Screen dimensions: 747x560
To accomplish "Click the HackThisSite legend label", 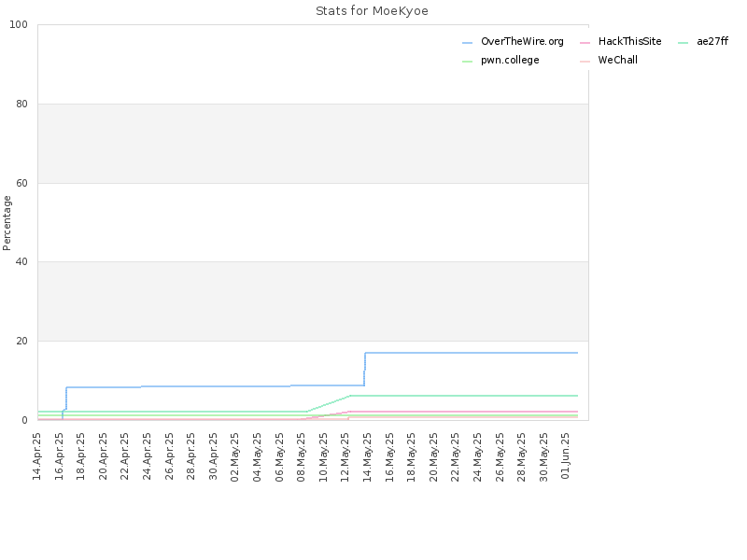I will click(x=629, y=41).
